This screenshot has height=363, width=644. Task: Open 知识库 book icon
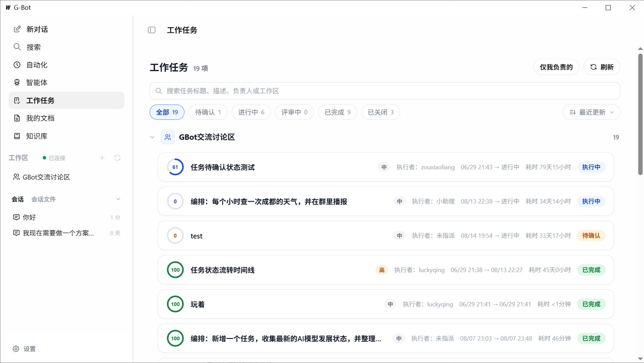[17, 136]
